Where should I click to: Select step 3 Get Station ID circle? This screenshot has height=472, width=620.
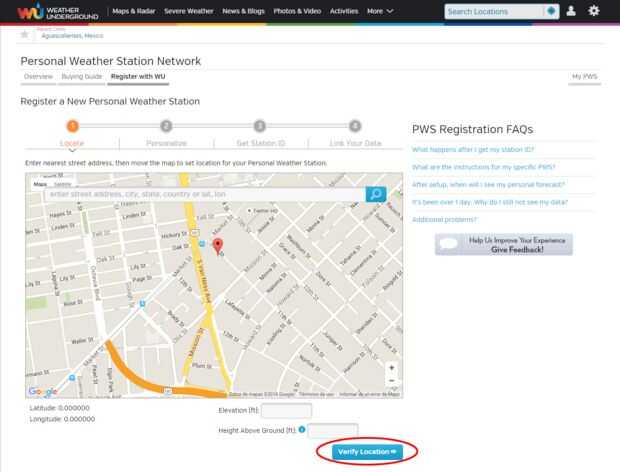coord(260,126)
